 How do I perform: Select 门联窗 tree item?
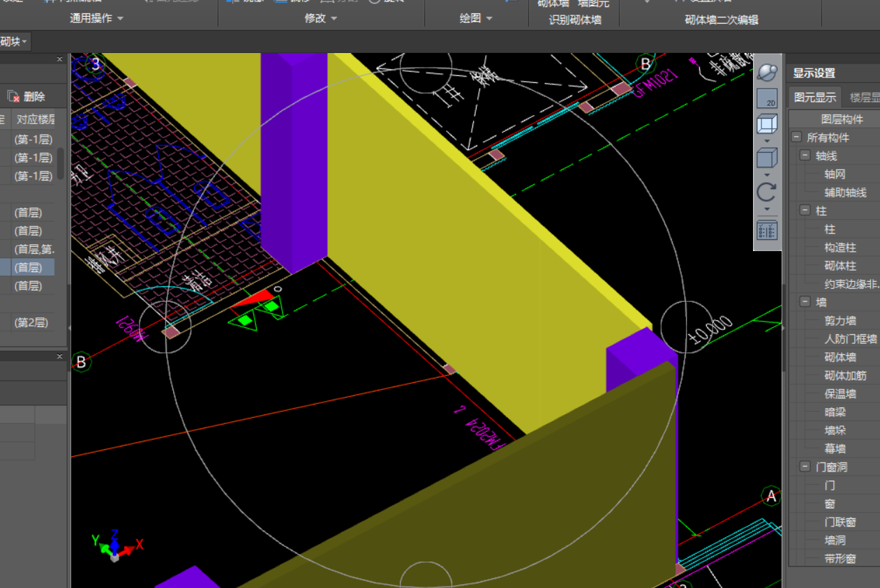pos(840,522)
